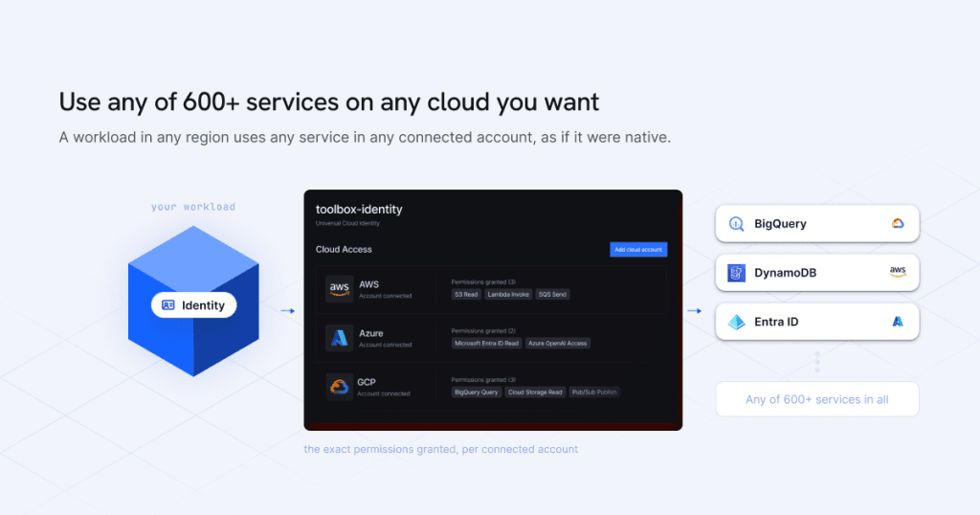Click the AWS logo icon in Cloud Access
Image resolution: width=980 pixels, height=515 pixels.
340,289
